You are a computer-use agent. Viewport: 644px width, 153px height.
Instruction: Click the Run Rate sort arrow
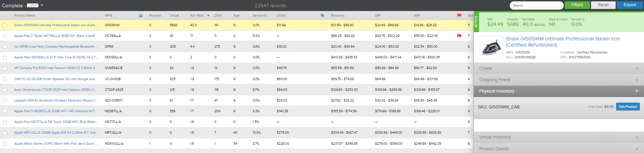208,16
